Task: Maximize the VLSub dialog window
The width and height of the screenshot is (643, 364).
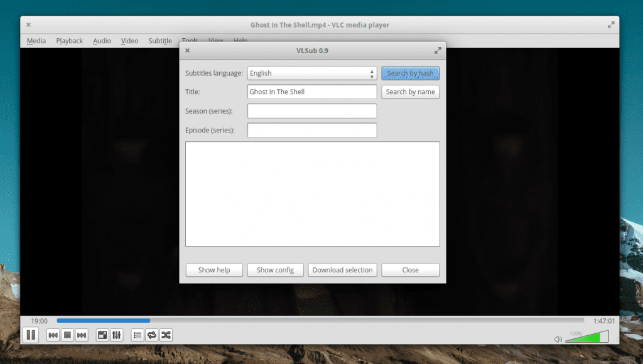Action: tap(438, 50)
